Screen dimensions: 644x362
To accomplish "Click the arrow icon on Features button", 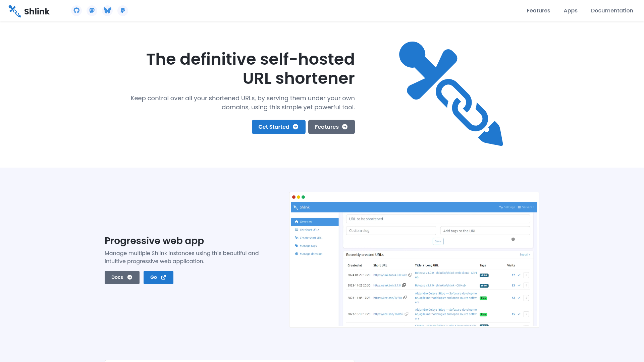I will click(345, 127).
